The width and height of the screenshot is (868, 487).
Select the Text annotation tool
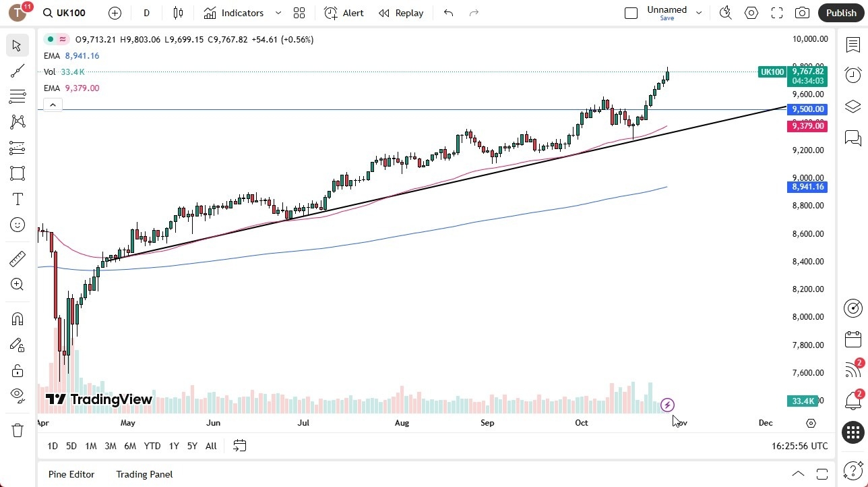(17, 199)
